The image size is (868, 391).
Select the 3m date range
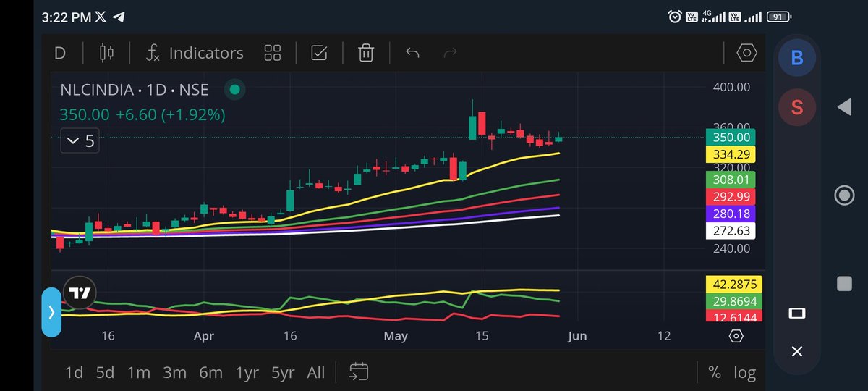coord(175,372)
